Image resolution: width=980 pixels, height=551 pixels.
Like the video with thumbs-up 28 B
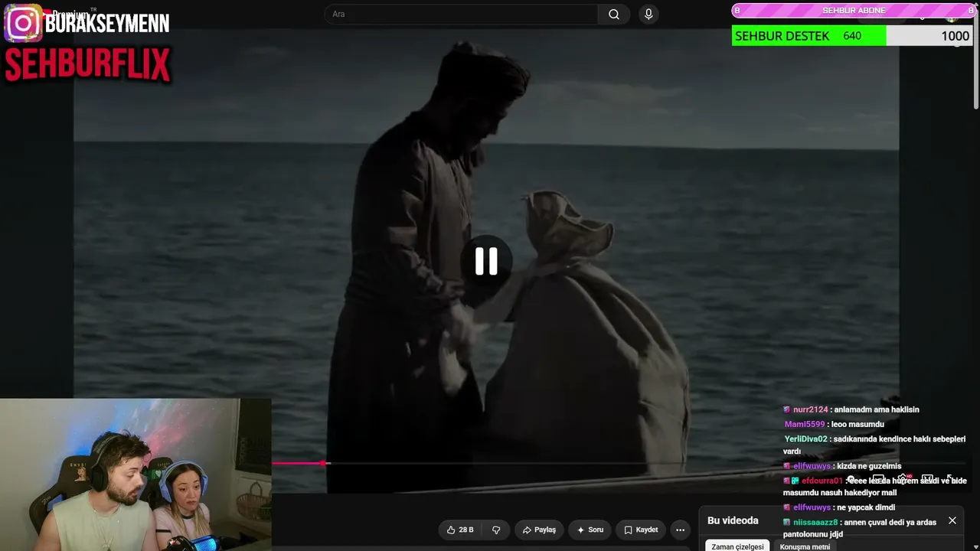[x=460, y=530]
